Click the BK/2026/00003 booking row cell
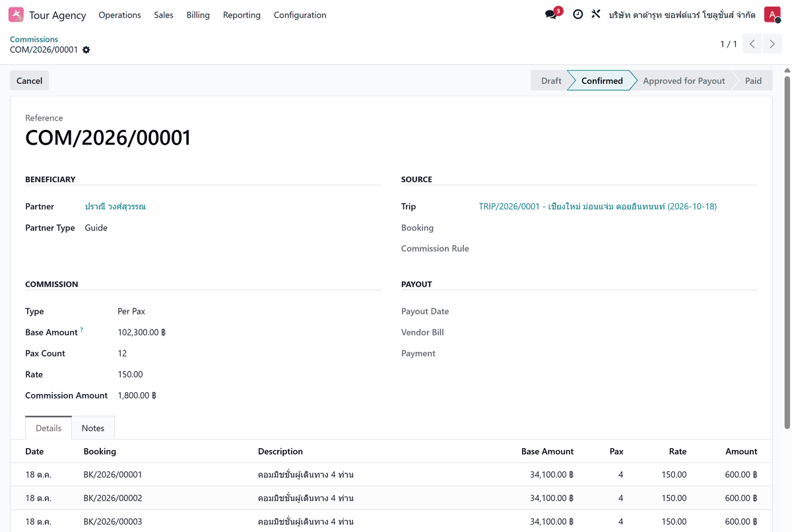Image resolution: width=792 pixels, height=532 pixels. click(x=113, y=521)
